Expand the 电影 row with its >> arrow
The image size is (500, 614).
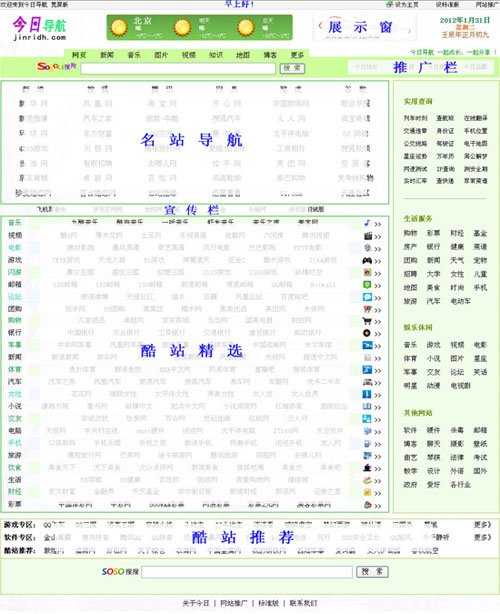coord(377,249)
